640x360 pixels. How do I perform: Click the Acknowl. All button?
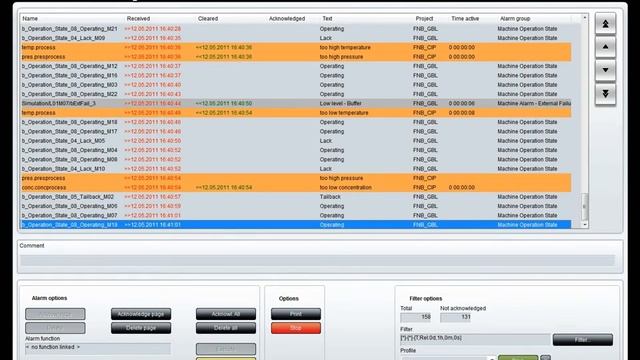coord(226,314)
